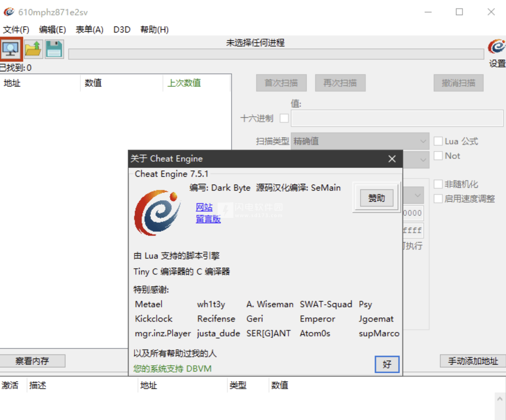Image resolution: width=506 pixels, height=420 pixels.
Task: Click the contributor name Metael
Action: pos(149,304)
